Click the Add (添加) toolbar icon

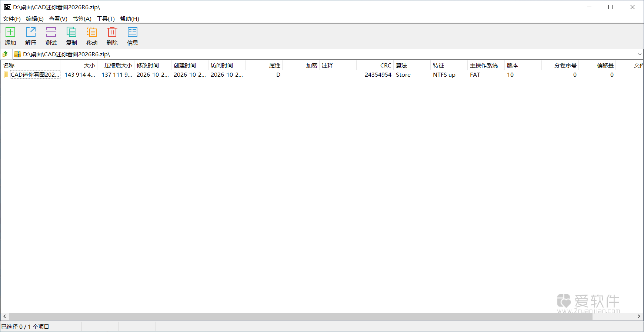click(x=10, y=32)
